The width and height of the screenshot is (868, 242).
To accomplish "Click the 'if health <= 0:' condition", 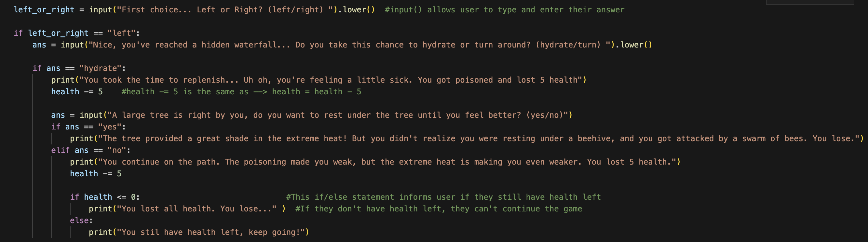I will [x=105, y=197].
